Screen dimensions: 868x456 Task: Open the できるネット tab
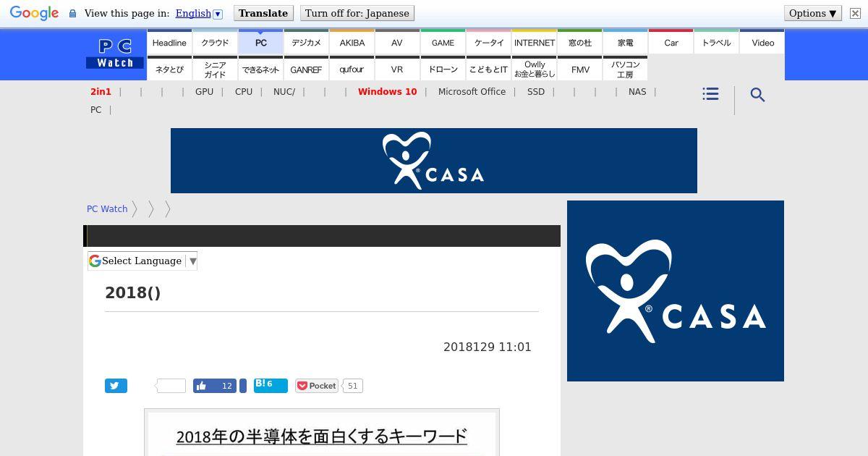click(x=261, y=69)
